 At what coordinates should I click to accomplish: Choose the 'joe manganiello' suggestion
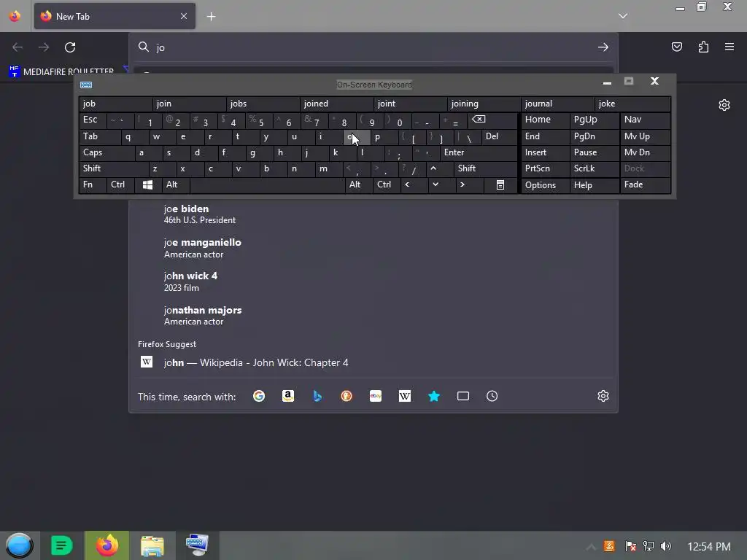coord(373,248)
